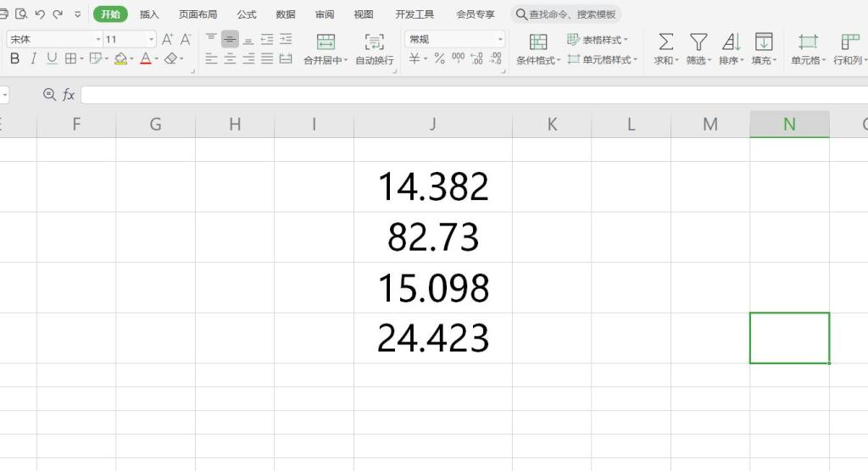The height and width of the screenshot is (471, 868).
Task: Expand the font size dropdown
Action: 152,39
